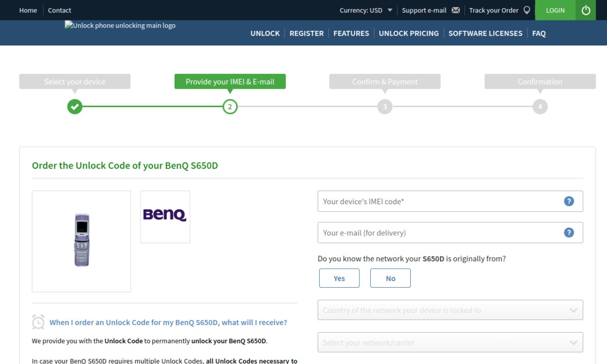
Task: Click the step 2 circle indicator
Action: [230, 107]
